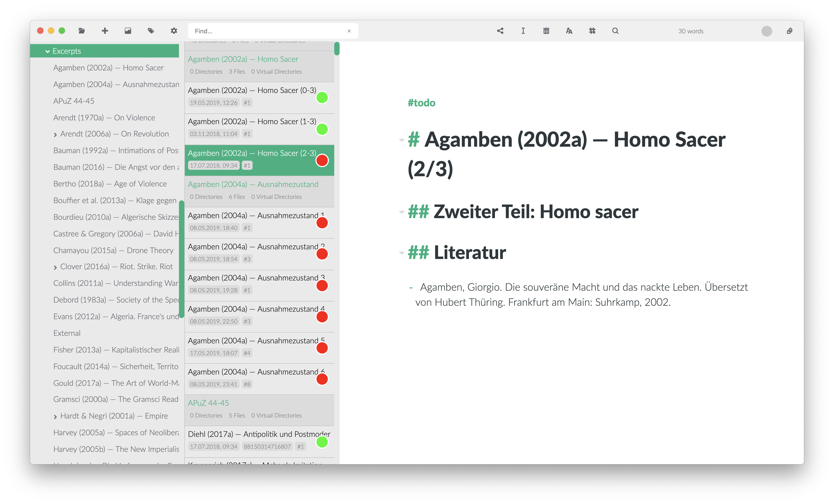Clear the Find field with the x icon

pos(349,31)
